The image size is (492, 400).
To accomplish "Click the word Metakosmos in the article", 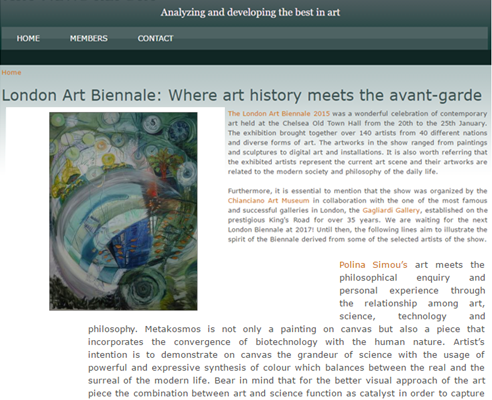I will point(173,329).
